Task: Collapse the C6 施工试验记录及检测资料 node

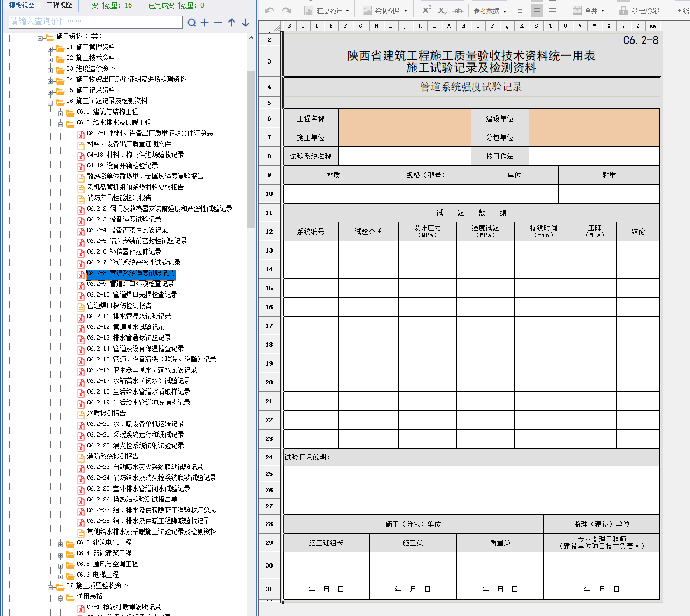Action: click(50, 102)
